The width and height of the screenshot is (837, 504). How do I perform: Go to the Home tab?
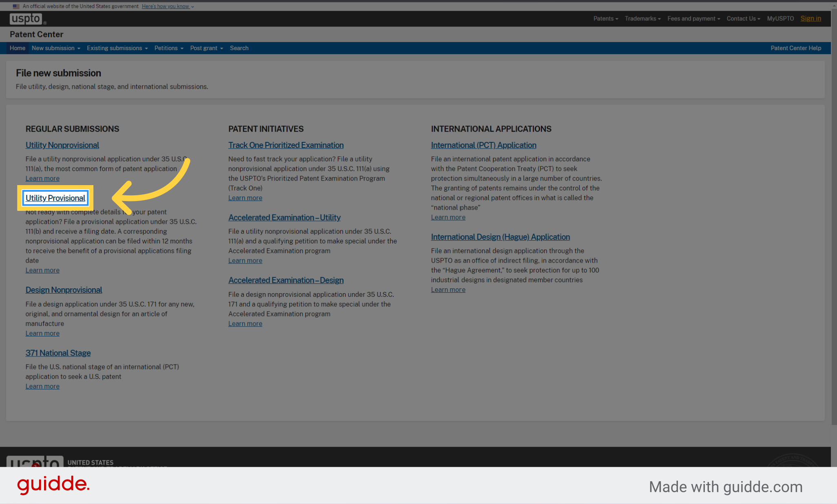(x=18, y=48)
